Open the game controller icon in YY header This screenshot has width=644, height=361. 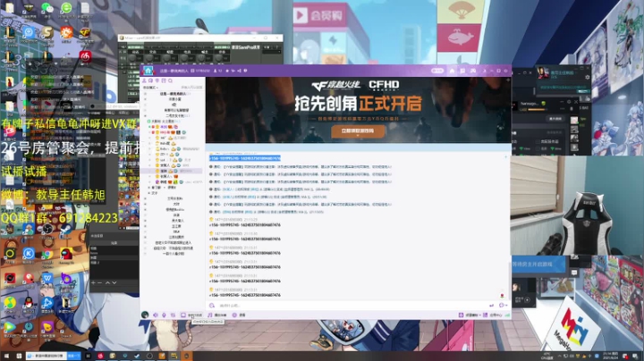pos(473,71)
